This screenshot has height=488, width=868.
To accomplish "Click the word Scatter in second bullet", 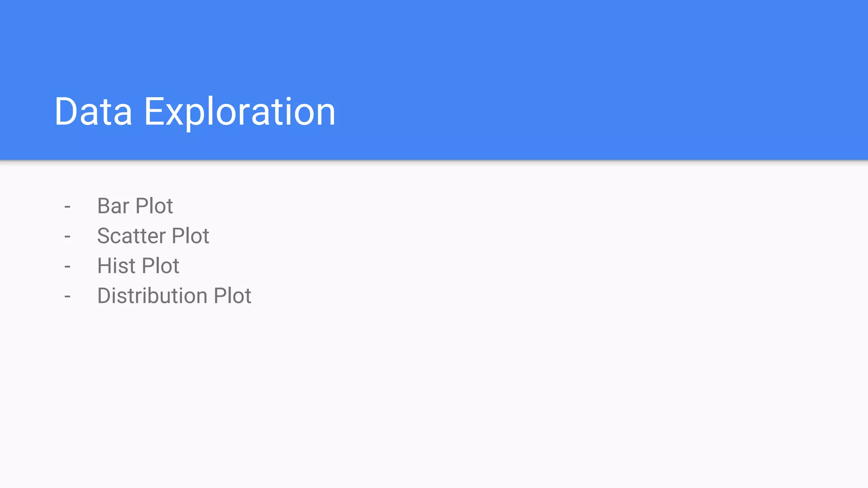I will (x=131, y=236).
